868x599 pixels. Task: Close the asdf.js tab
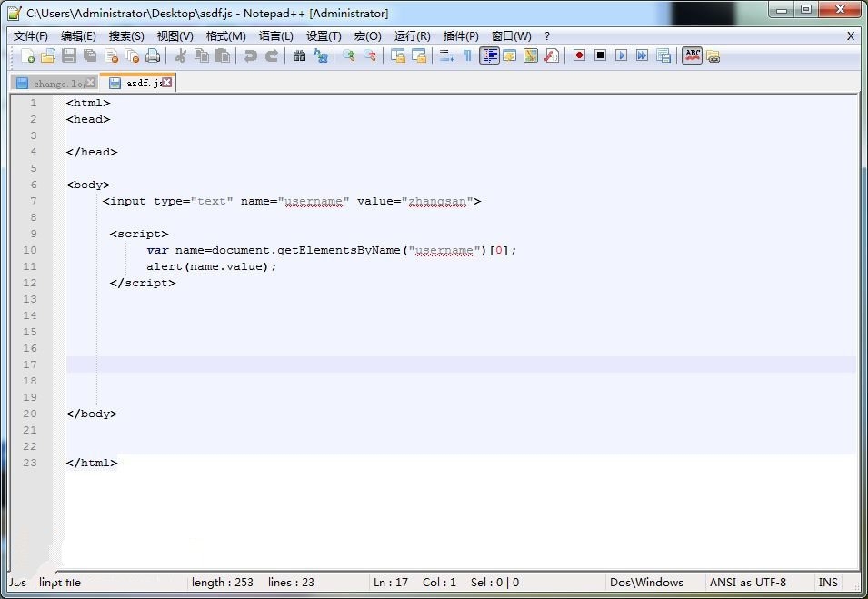point(167,83)
